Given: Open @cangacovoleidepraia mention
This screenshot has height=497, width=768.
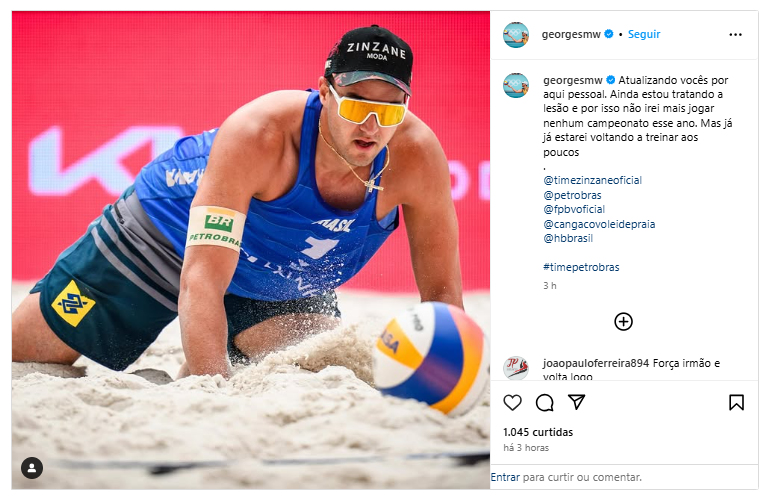Looking at the screenshot, I should click(599, 224).
